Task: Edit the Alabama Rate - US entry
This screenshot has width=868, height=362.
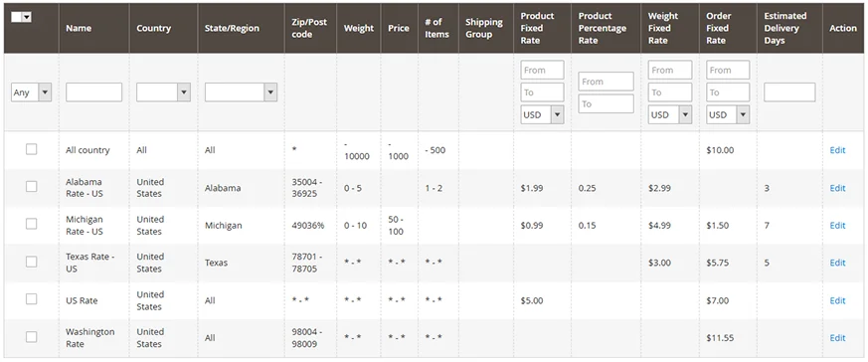Action: 837,188
